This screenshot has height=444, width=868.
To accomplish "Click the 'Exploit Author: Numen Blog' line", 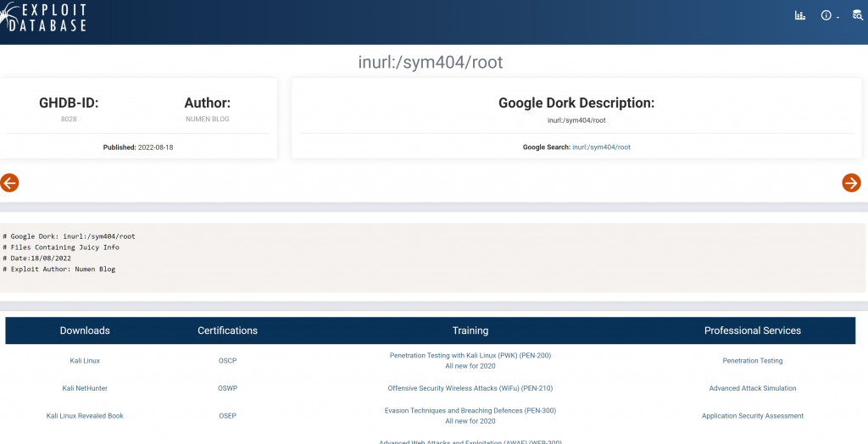I will [59, 269].
